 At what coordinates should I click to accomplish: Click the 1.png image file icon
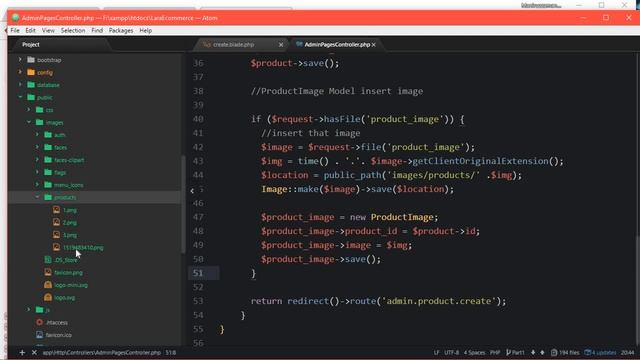coord(56,210)
